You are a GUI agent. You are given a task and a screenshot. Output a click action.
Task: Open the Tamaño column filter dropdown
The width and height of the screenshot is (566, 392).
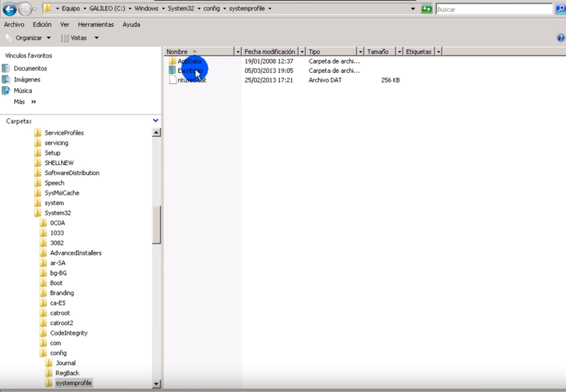399,51
